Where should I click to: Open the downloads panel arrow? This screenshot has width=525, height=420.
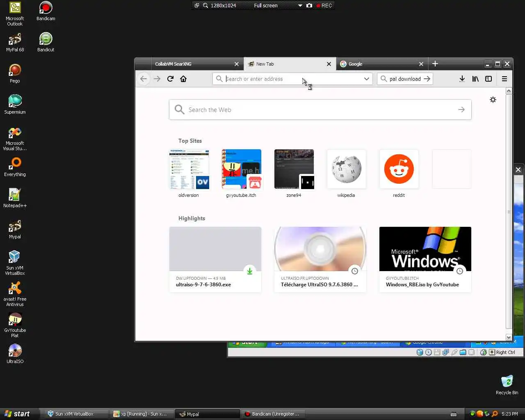pos(462,79)
